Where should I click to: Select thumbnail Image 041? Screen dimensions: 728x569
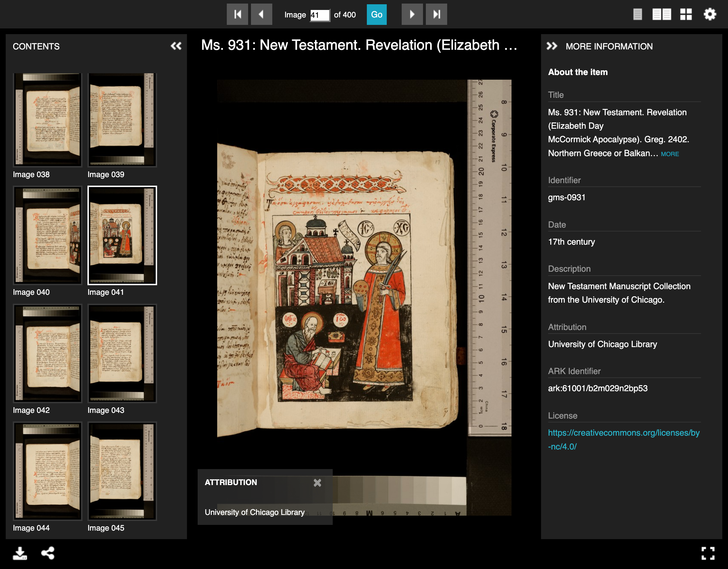coord(122,235)
